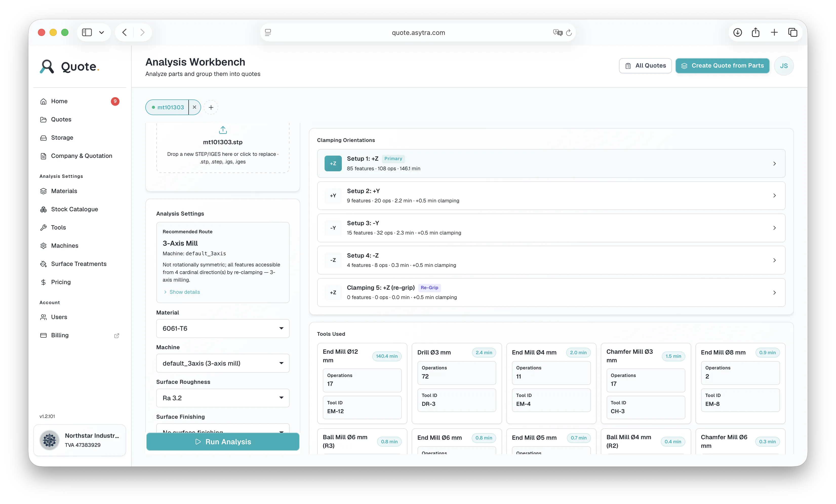836x504 pixels.
Task: Click the EM-8 tool ID value
Action: [x=712, y=404]
